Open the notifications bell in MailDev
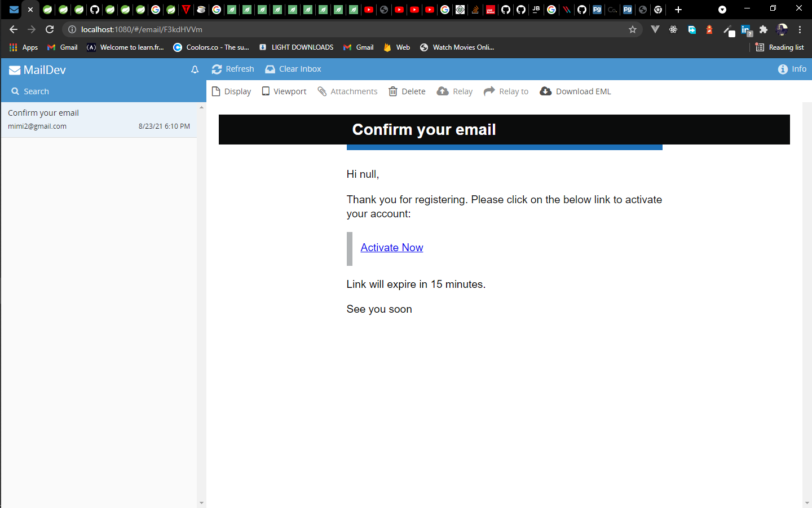Screen dimensions: 812x508 (x=195, y=69)
